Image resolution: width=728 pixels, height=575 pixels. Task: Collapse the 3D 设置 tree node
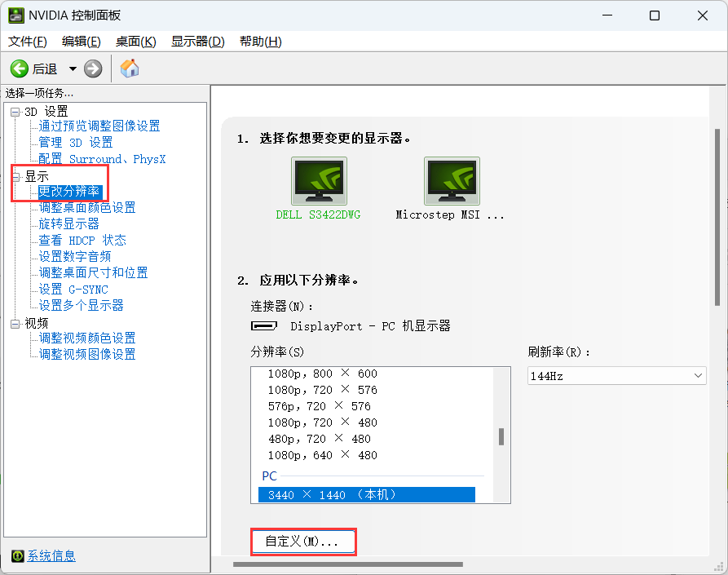pos(15,112)
